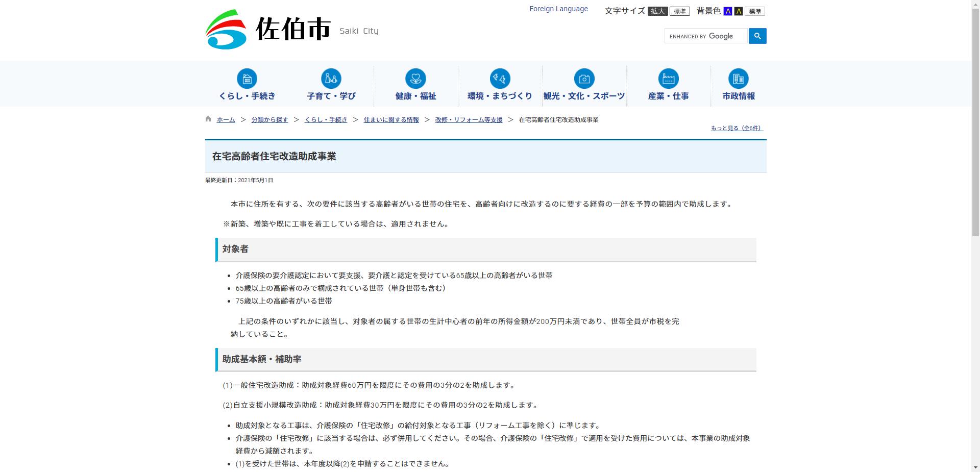Viewport: 980px width, 472px height.
Task: Expand related pages via もっと見る（全6件）
Action: click(x=736, y=128)
